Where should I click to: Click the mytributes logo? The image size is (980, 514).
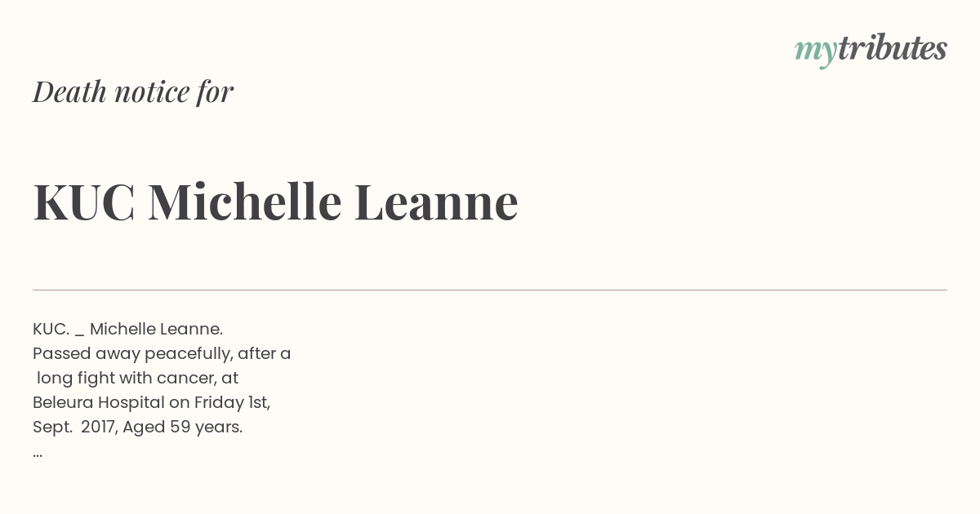tap(871, 49)
